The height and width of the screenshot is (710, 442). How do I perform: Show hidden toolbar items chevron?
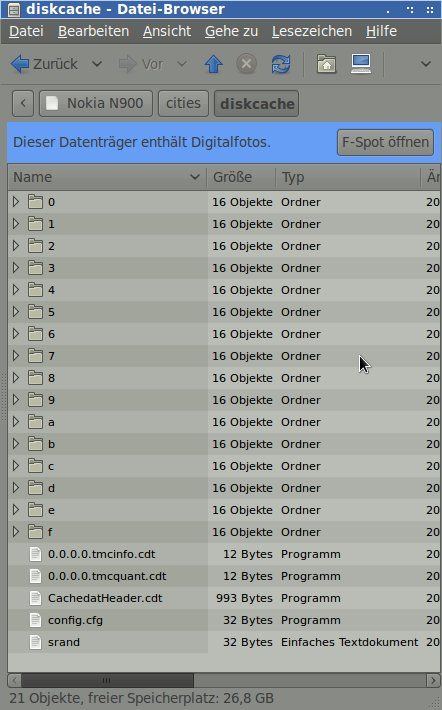tap(426, 64)
